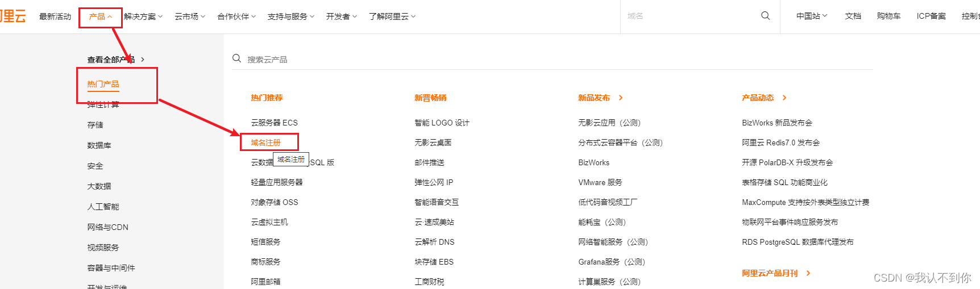
Task: Open 工商财税 product
Action: 429,282
